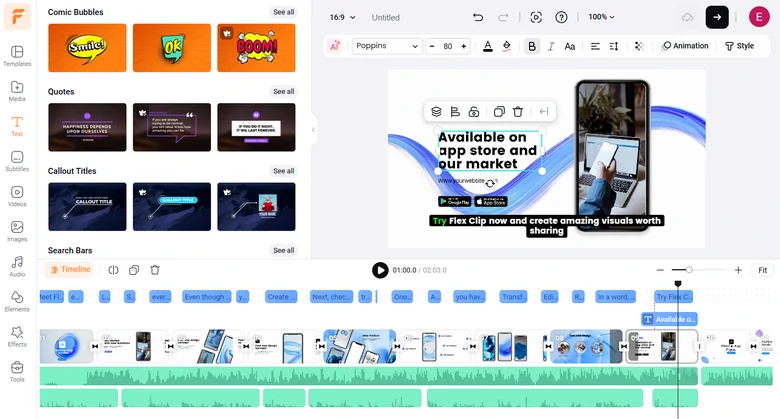Open the Media sidebar panel
This screenshot has width=780, height=419.
click(17, 91)
